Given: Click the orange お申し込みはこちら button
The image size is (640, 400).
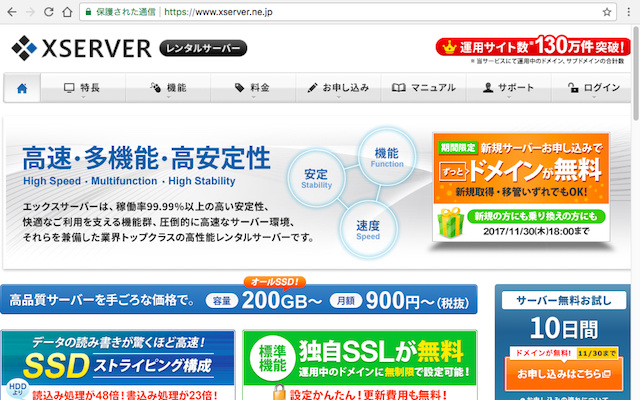Looking at the screenshot, I should 562,374.
